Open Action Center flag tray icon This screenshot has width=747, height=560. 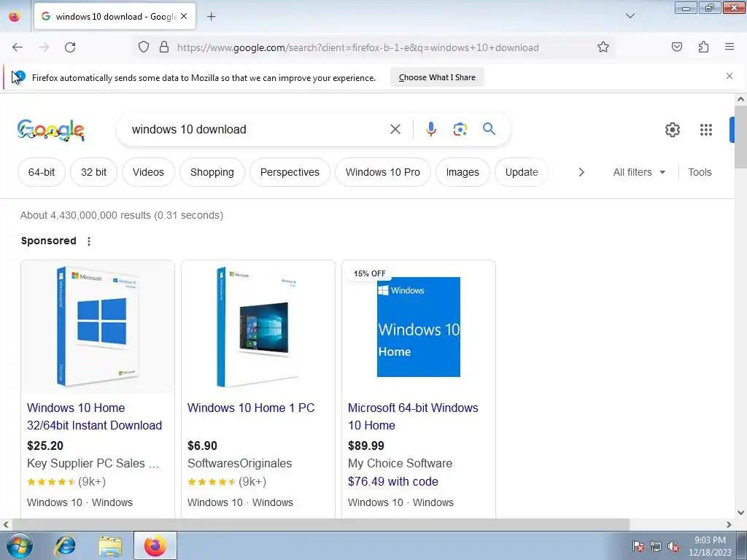pyautogui.click(x=638, y=546)
